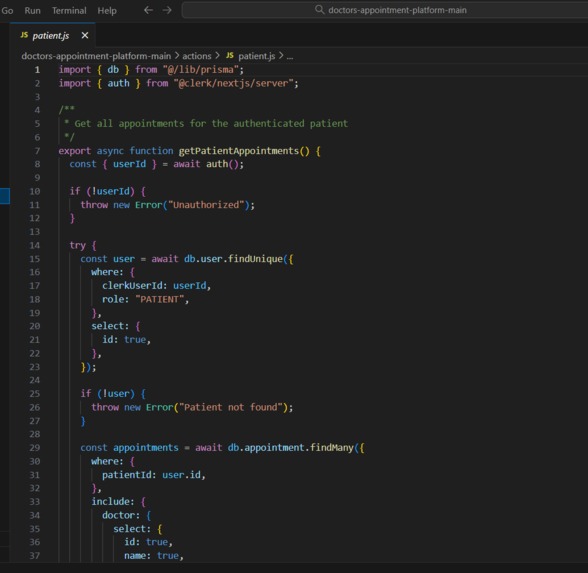Expand the breadcrumb ellipsis symbol list
Screen dimensions: 588x573
290,56
